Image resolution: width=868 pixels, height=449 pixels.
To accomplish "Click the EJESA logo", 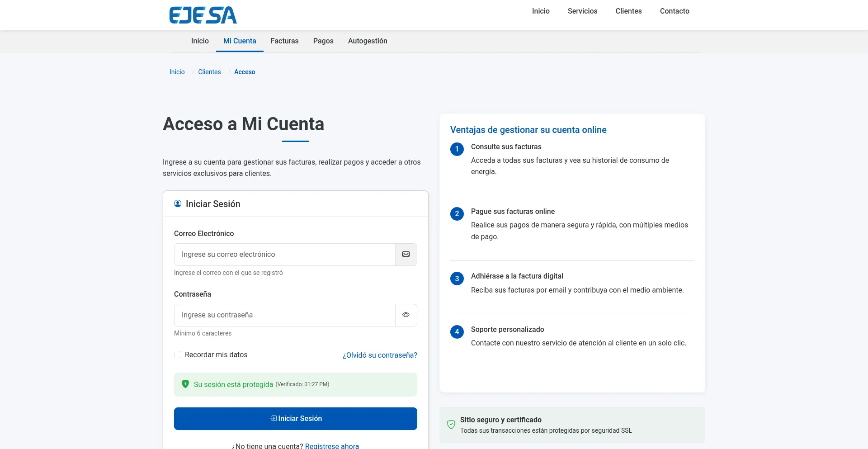I will [203, 15].
